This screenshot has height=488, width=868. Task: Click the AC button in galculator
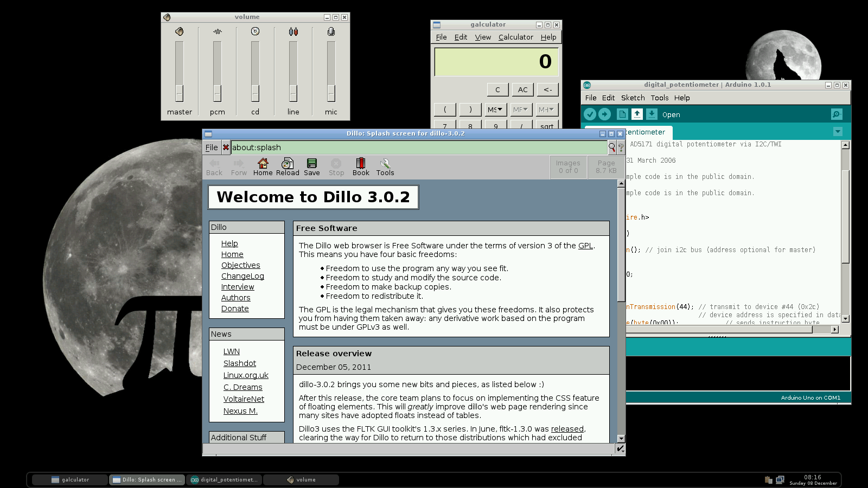523,89
